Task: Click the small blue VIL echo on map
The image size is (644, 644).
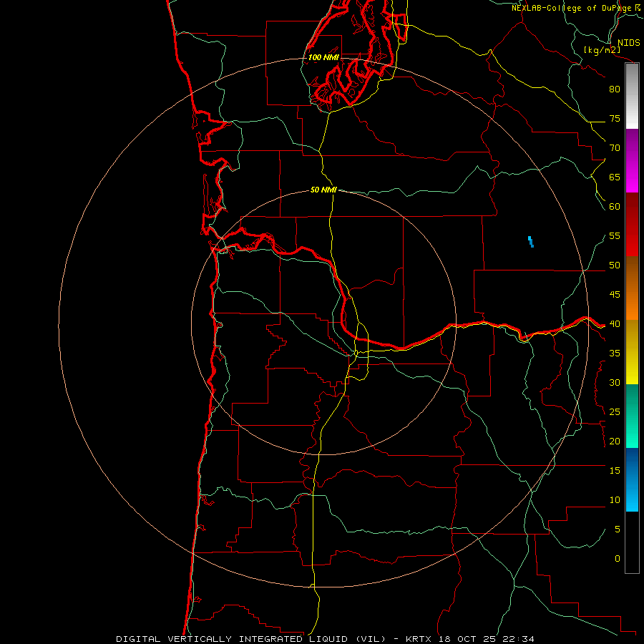Action: (531, 242)
